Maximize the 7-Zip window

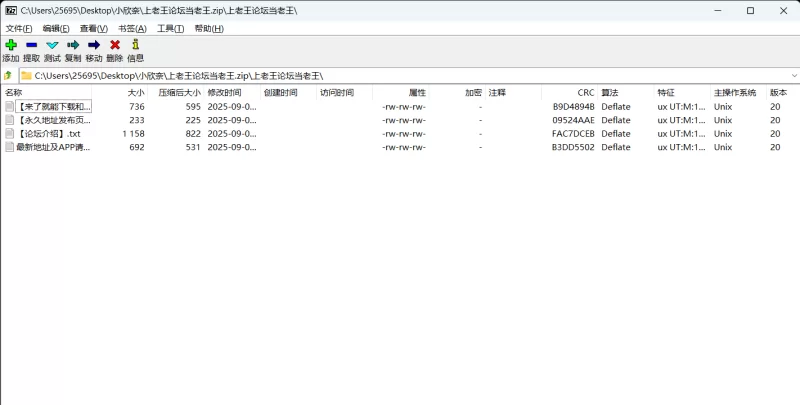tap(751, 10)
